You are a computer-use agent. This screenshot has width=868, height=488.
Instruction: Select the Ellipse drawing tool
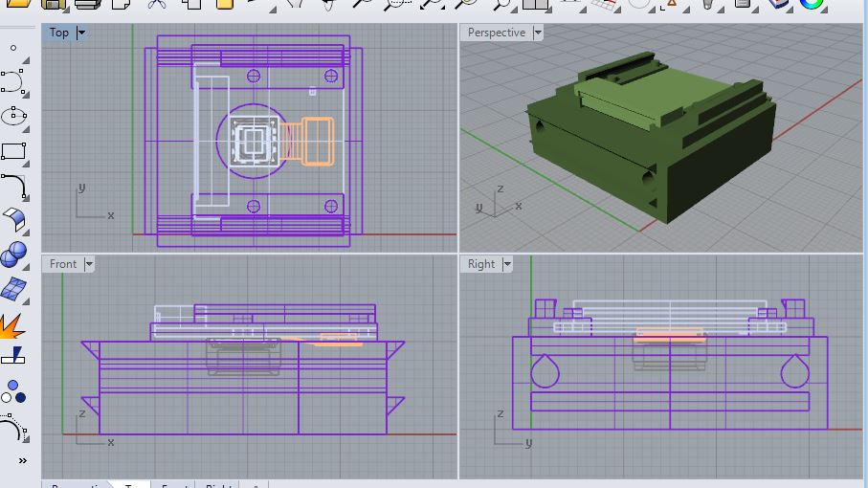[13, 116]
